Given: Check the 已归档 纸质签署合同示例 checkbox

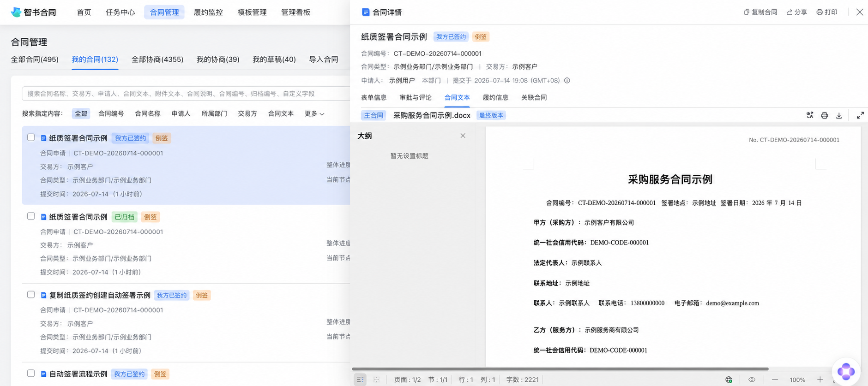Looking at the screenshot, I should coord(31,216).
